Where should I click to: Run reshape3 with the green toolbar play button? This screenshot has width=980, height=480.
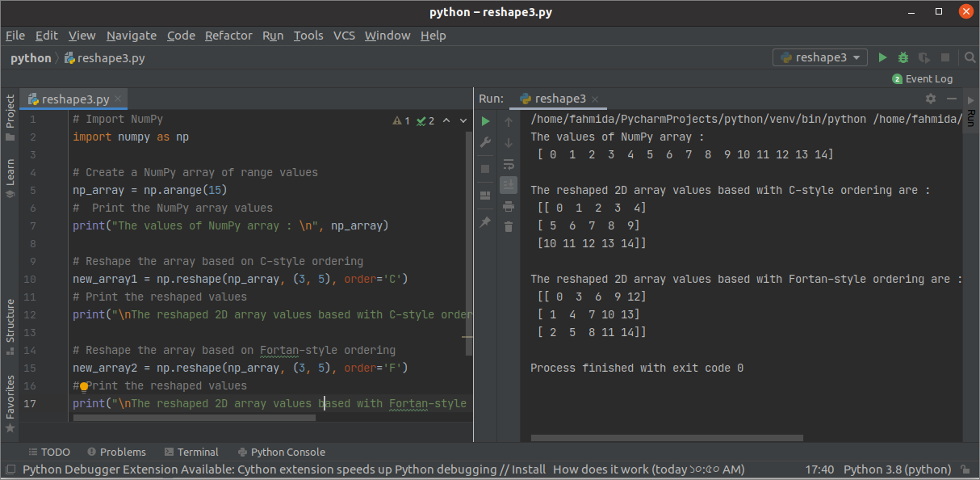point(882,57)
